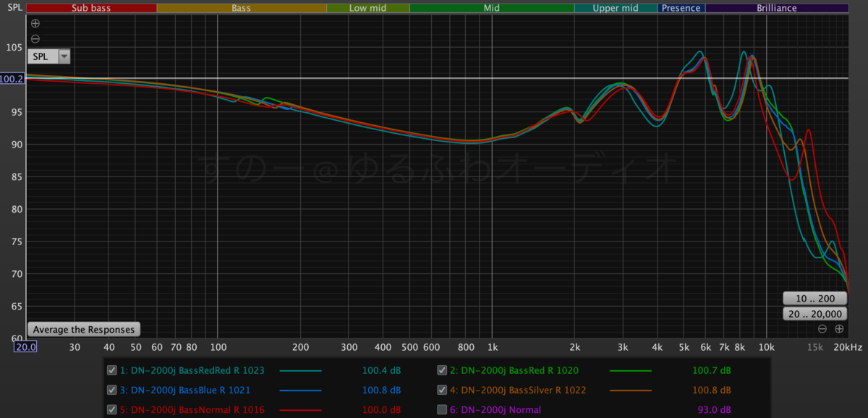Click the 100.0 dB value for BassNormal
This screenshot has width=868, height=418.
(381, 410)
